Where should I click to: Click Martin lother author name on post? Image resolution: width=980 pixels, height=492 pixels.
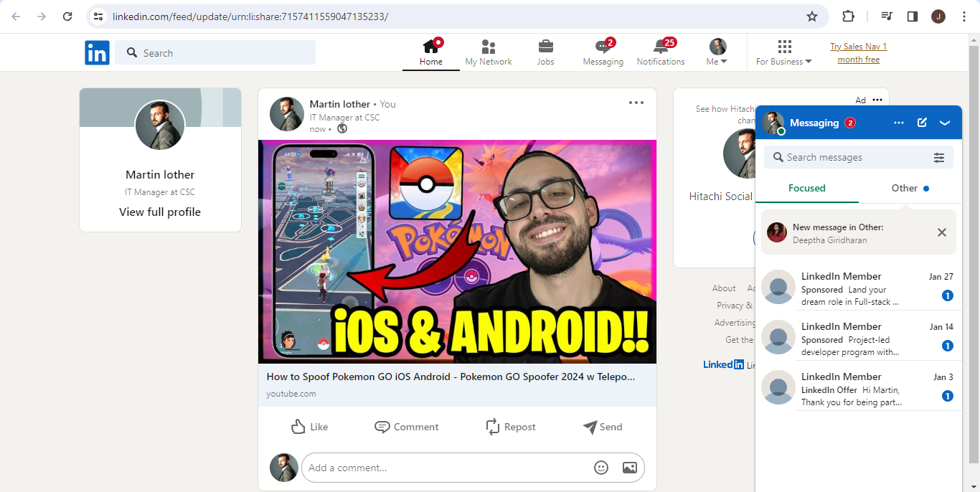coord(340,104)
